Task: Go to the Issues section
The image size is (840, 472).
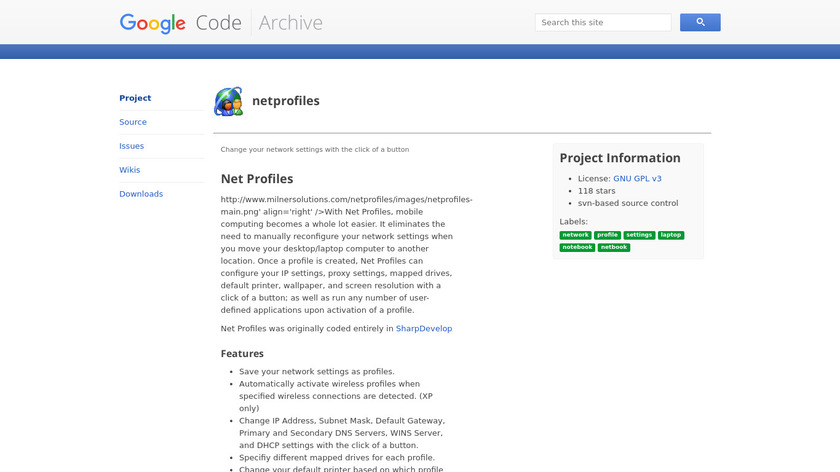Action: pyautogui.click(x=131, y=146)
